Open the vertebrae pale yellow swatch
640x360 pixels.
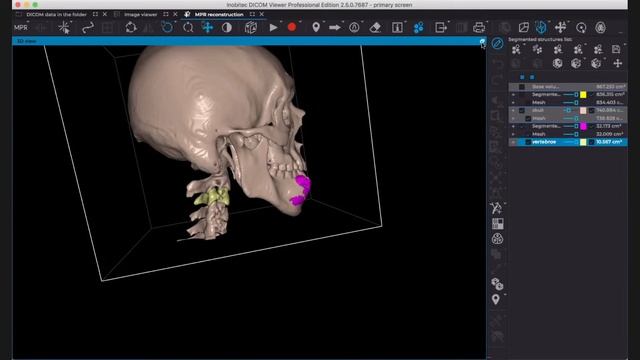click(x=583, y=142)
